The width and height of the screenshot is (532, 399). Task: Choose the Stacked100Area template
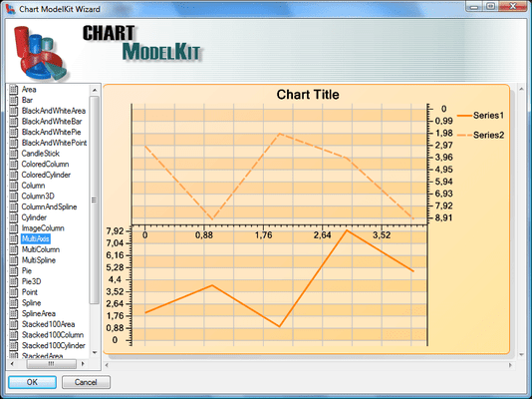coord(48,324)
